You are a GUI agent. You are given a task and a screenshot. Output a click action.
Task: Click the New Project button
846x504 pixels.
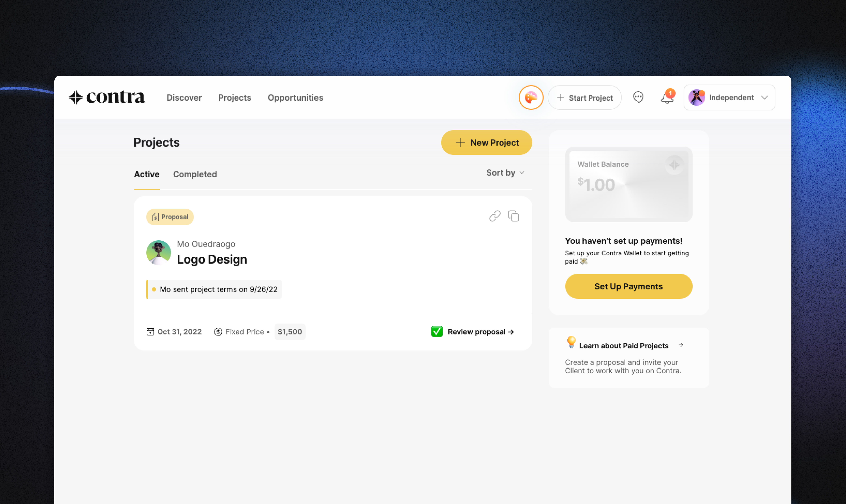pyautogui.click(x=486, y=143)
